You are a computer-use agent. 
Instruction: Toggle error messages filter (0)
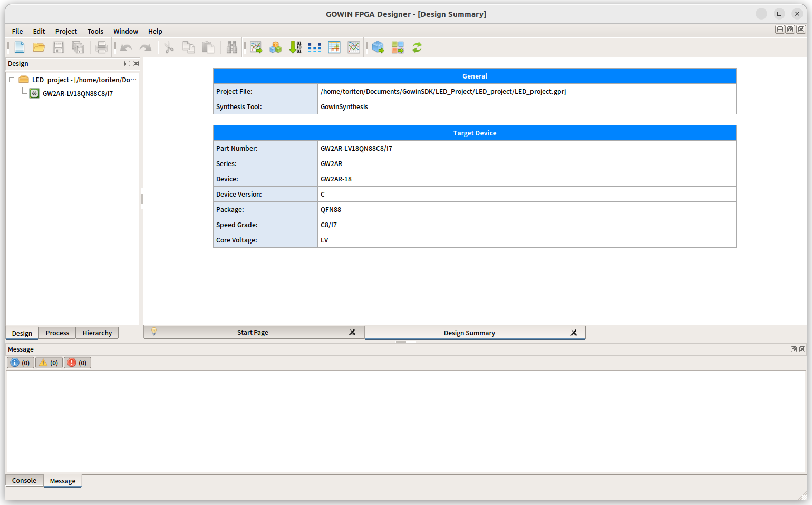tap(78, 363)
